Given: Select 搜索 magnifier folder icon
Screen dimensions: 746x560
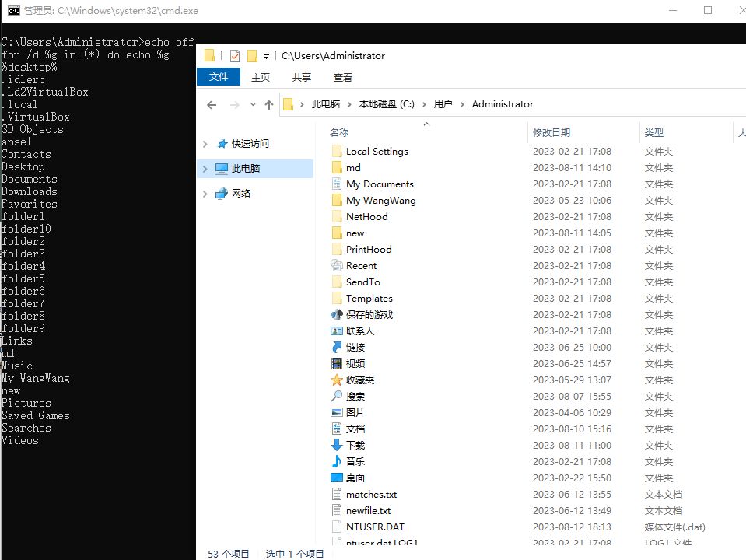Looking at the screenshot, I should pos(336,396).
